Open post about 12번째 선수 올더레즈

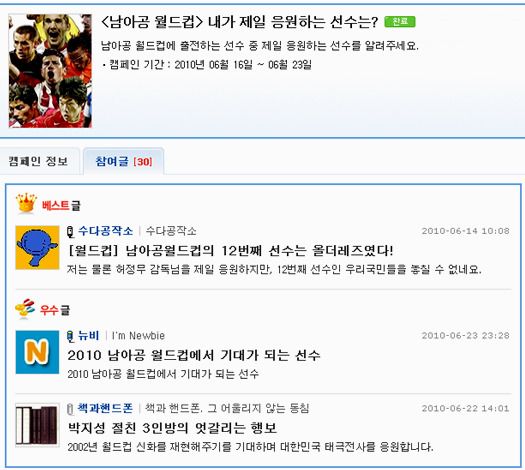tap(230, 251)
